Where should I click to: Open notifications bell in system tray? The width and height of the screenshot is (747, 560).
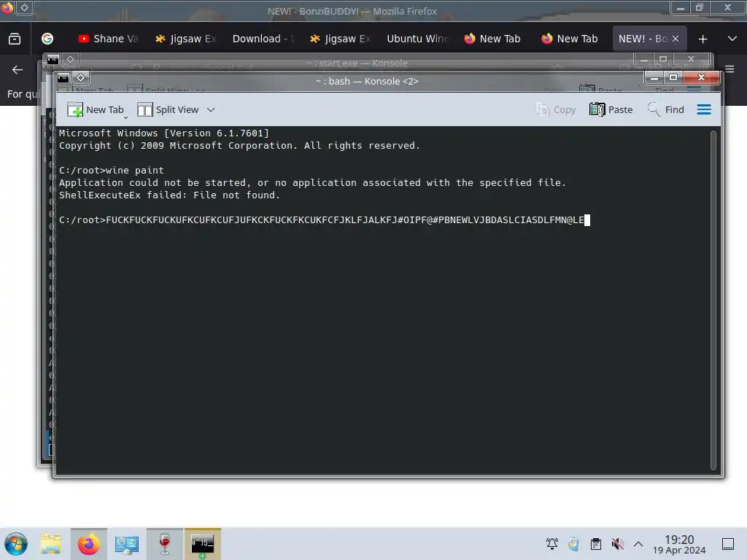tap(551, 544)
